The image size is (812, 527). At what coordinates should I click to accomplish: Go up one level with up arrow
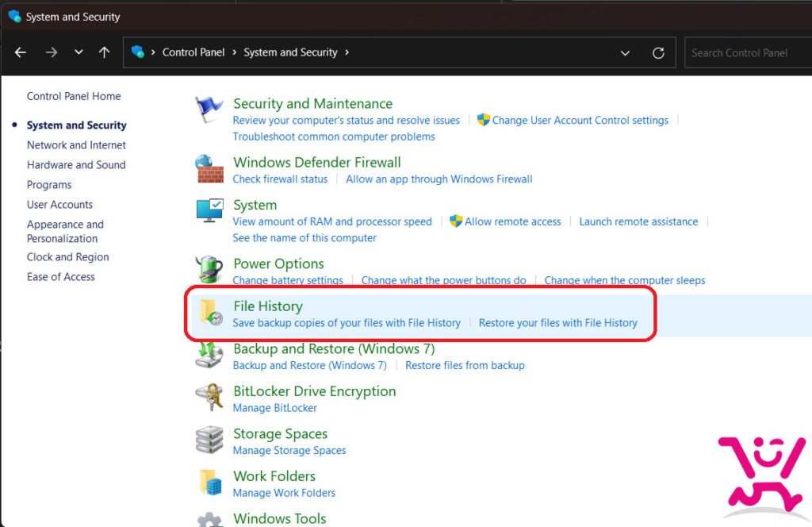coord(104,52)
